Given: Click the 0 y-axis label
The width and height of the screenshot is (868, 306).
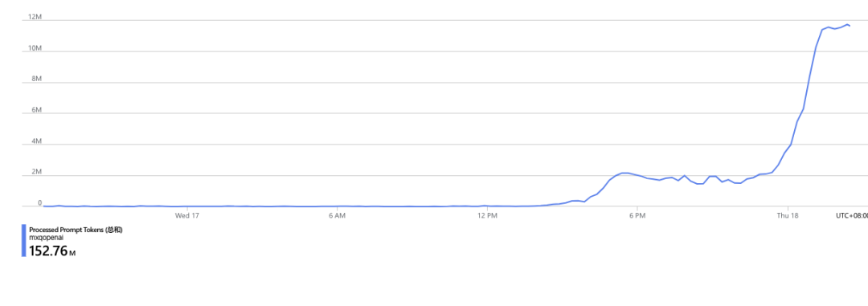Looking at the screenshot, I should click(40, 203).
